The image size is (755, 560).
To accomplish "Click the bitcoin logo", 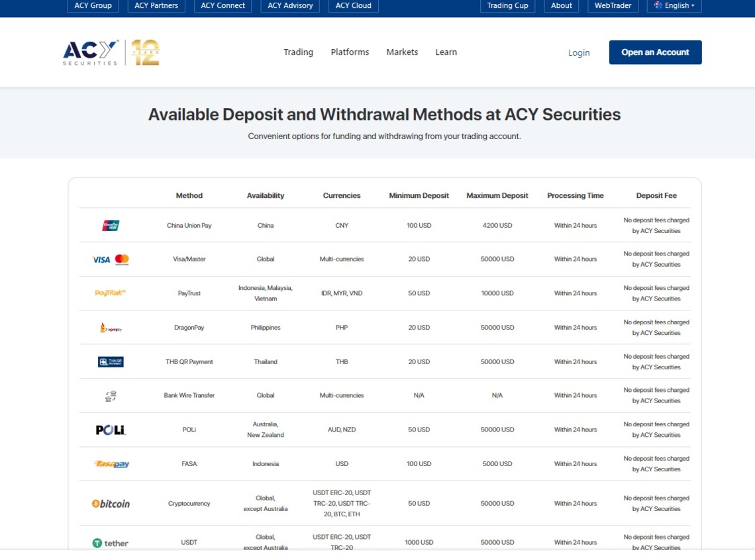I will click(x=111, y=504).
